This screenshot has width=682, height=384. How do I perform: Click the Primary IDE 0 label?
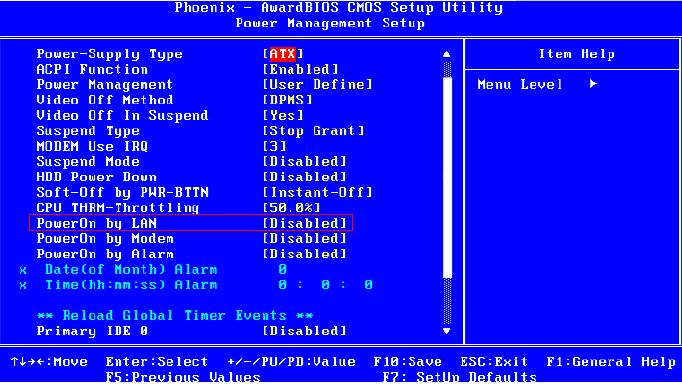[92, 331]
